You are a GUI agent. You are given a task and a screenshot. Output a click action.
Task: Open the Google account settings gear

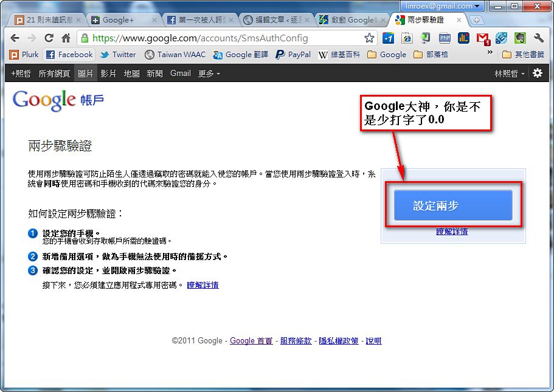[538, 73]
